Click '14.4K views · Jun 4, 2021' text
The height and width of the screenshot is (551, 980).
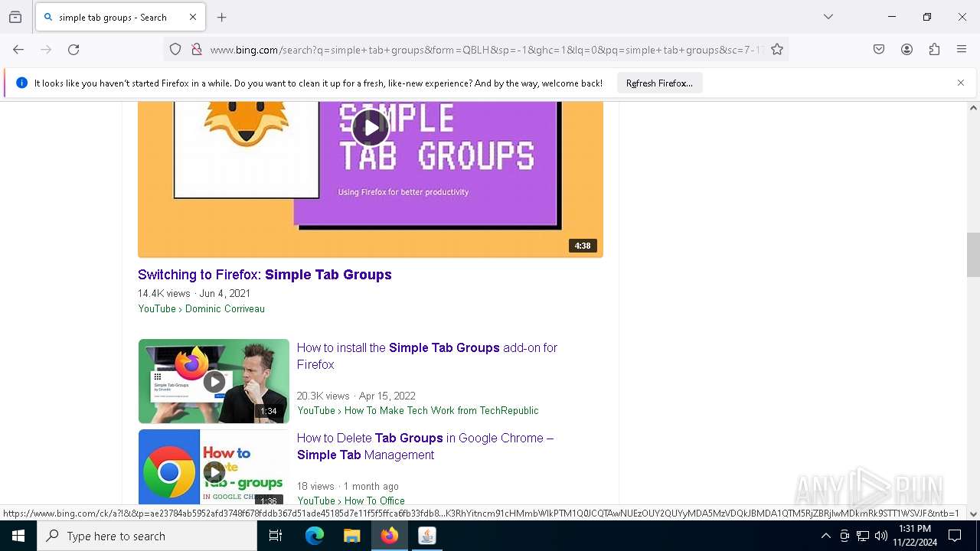click(x=194, y=293)
